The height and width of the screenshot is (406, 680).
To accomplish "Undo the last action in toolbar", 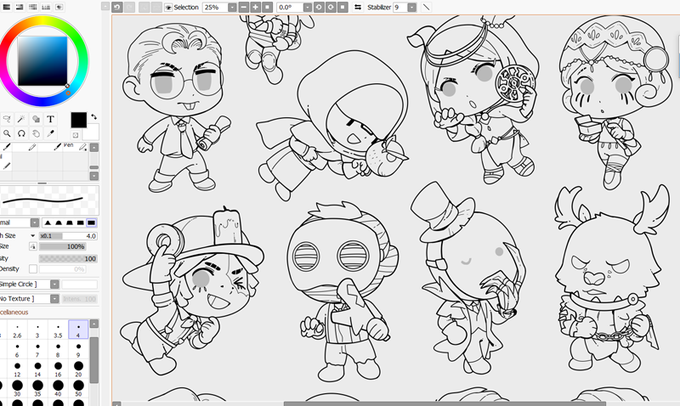I will click(117, 7).
